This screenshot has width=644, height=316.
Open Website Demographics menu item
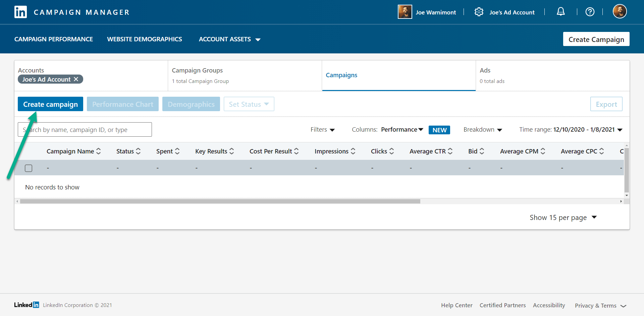tap(145, 39)
